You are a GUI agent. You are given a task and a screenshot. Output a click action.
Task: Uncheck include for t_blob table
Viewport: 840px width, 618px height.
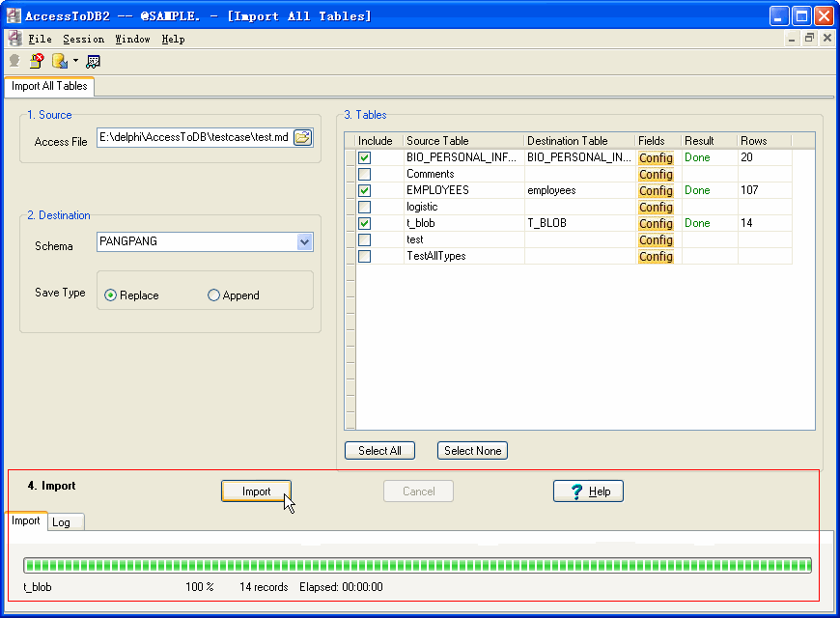(365, 223)
